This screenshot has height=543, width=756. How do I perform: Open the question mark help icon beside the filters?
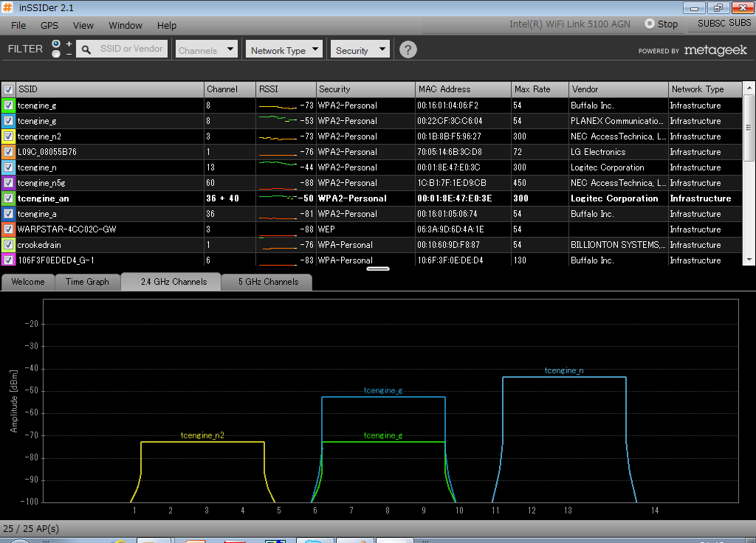408,49
